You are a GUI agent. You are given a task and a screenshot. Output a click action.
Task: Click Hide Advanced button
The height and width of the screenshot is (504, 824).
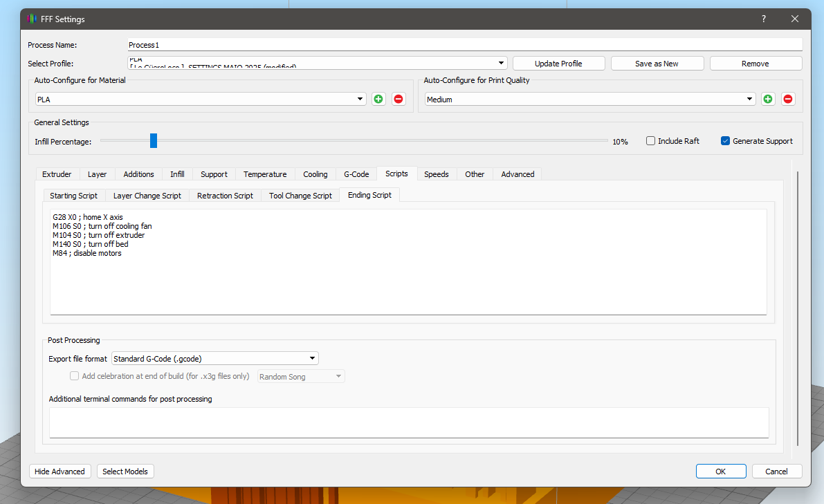click(60, 472)
